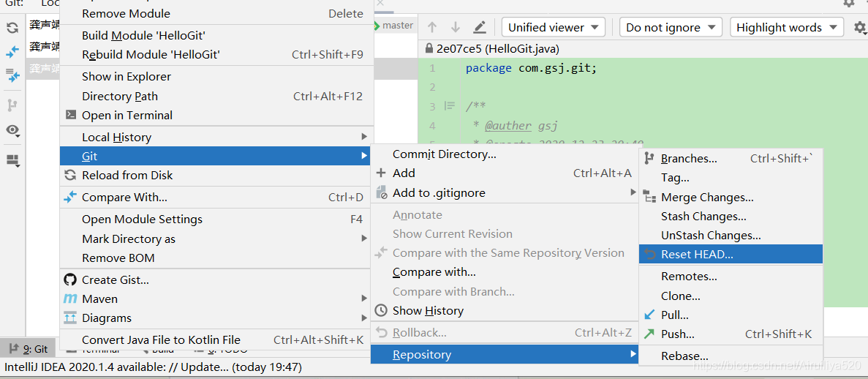The image size is (868, 379).
Task: Go to next difference arrow
Action: coord(456,27)
